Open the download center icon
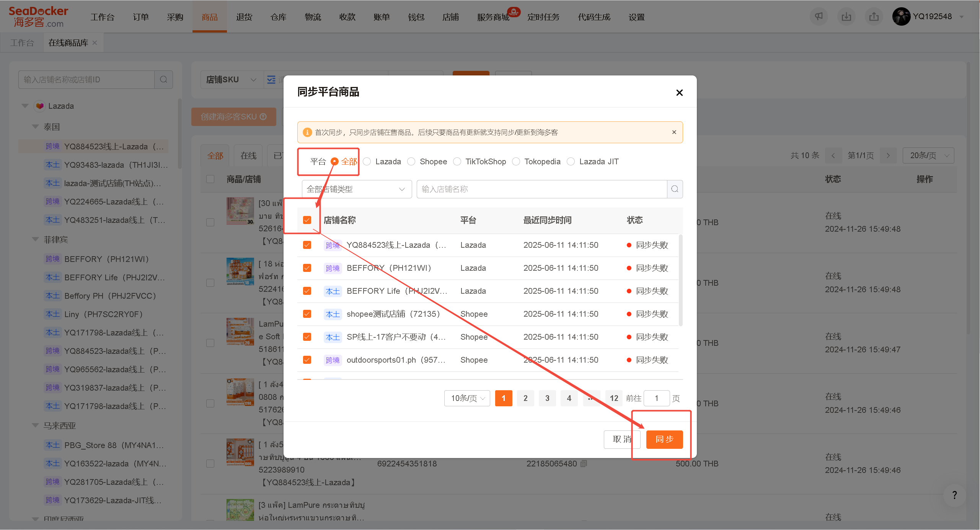 (846, 17)
